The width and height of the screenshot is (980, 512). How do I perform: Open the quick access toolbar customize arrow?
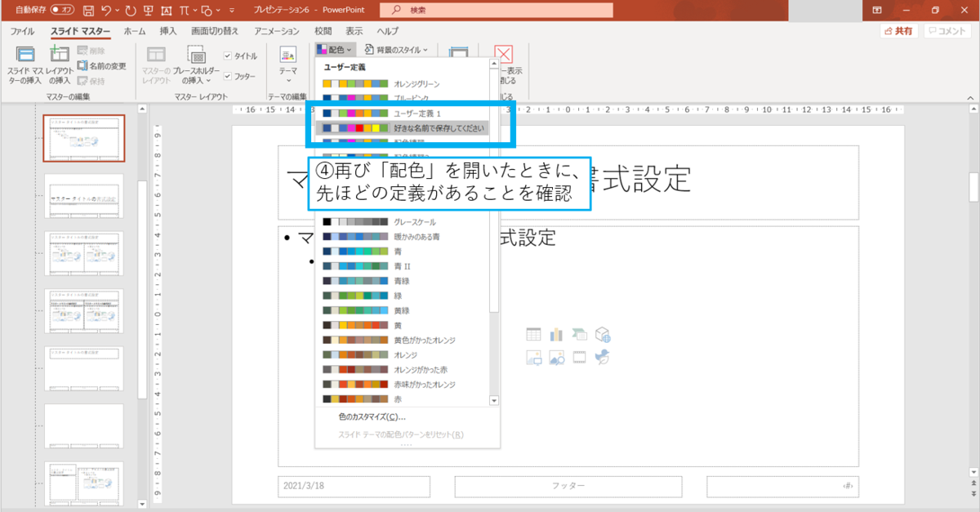(232, 11)
